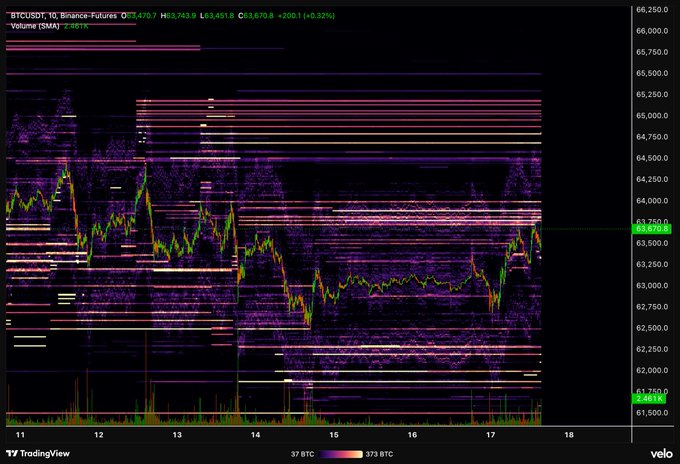Click date 11 on time axis
Image resolution: width=680 pixels, height=464 pixels.
click(x=20, y=435)
